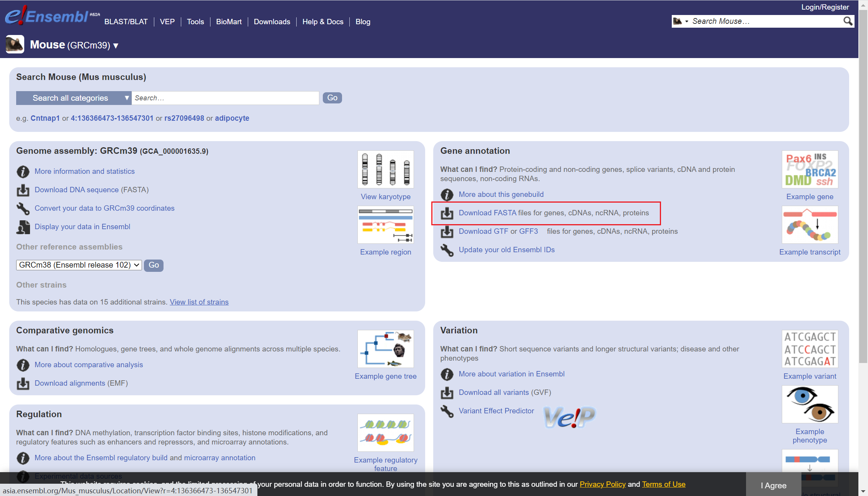Open the Variant Effect Predictor link
868x496 pixels.
pos(496,411)
